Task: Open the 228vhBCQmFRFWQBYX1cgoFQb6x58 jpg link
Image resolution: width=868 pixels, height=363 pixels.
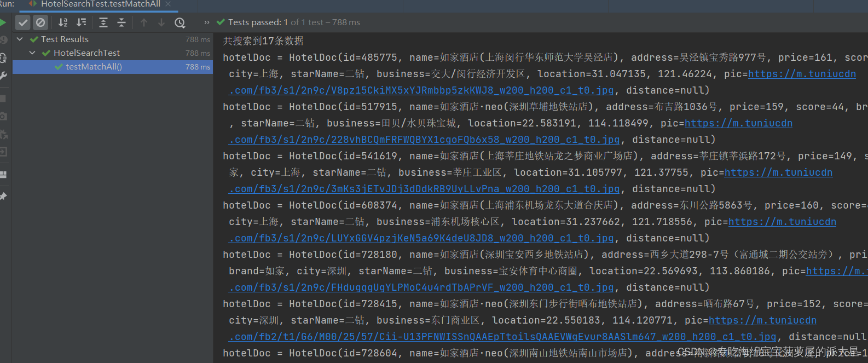Action: pos(425,140)
